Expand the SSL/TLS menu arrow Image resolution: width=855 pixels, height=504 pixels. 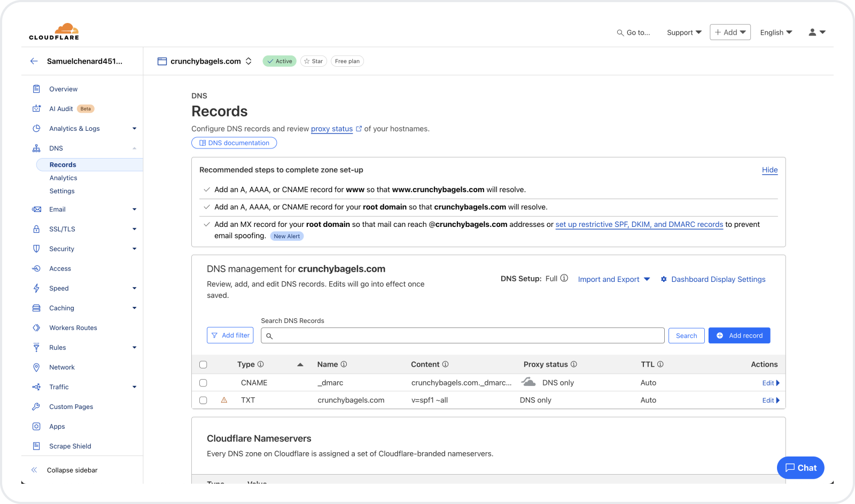pos(135,229)
